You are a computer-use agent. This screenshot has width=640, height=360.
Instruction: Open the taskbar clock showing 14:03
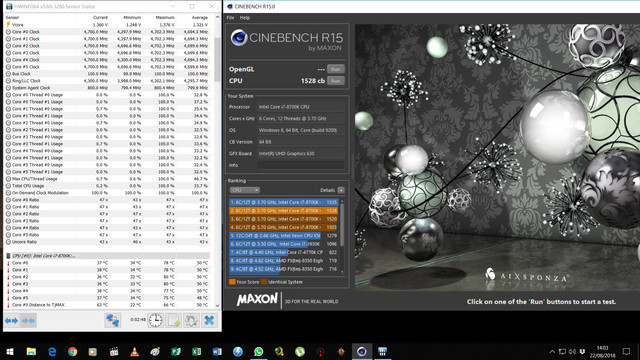tap(603, 351)
